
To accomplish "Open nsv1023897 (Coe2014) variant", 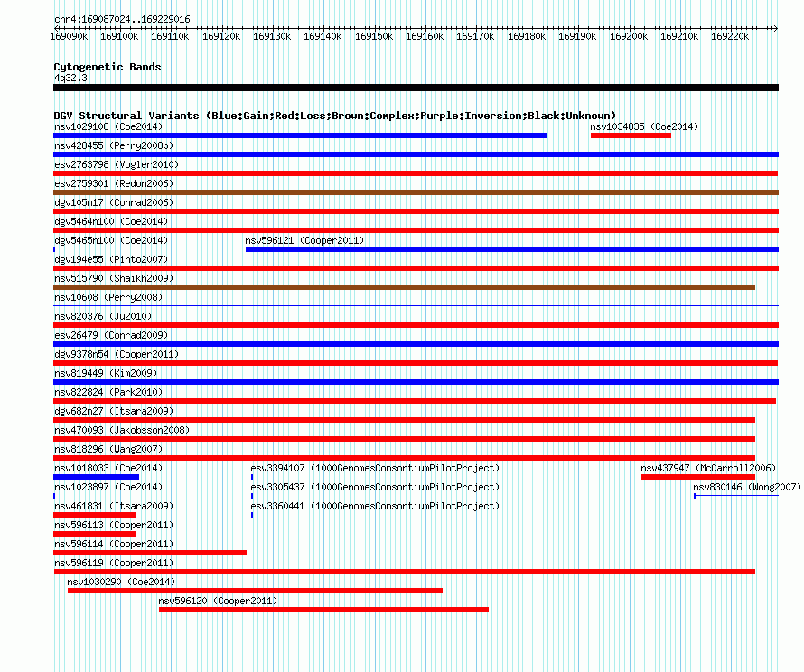I will [108, 487].
